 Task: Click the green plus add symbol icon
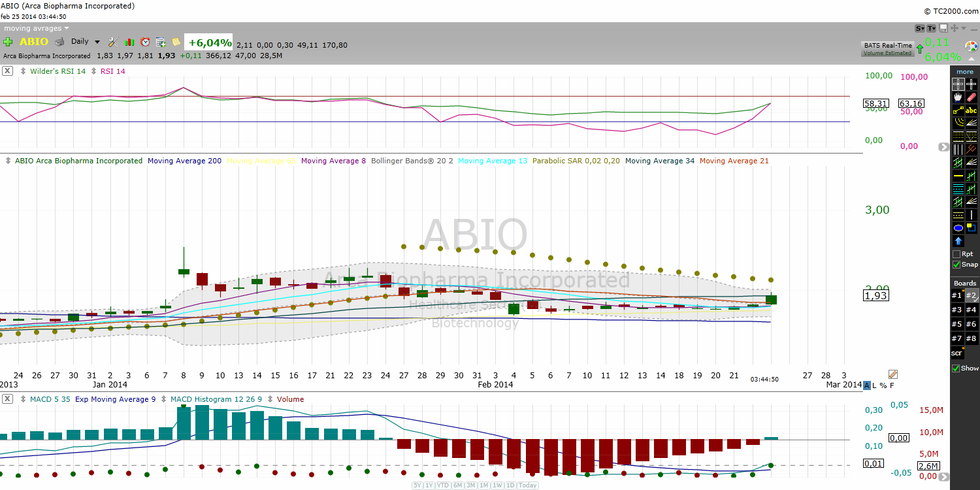pos(8,41)
